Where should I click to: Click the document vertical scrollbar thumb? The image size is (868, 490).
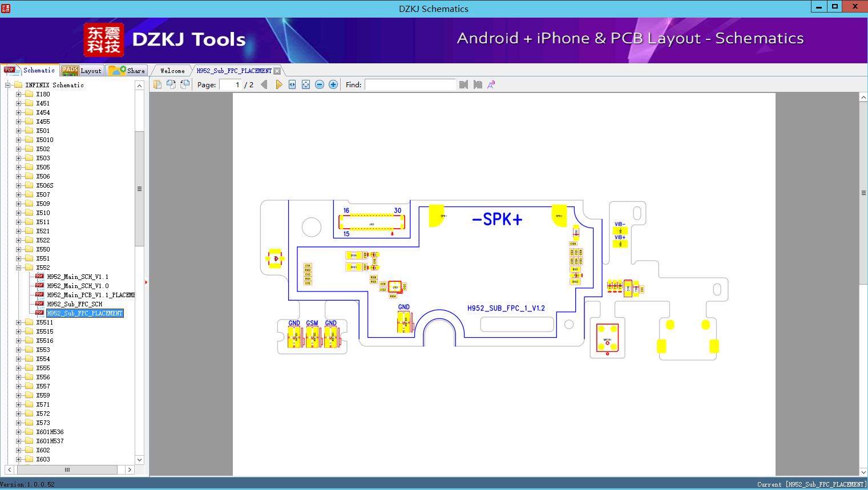863,193
